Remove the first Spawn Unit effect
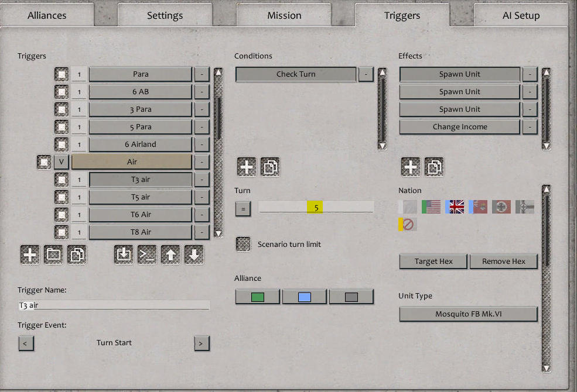 click(x=530, y=74)
